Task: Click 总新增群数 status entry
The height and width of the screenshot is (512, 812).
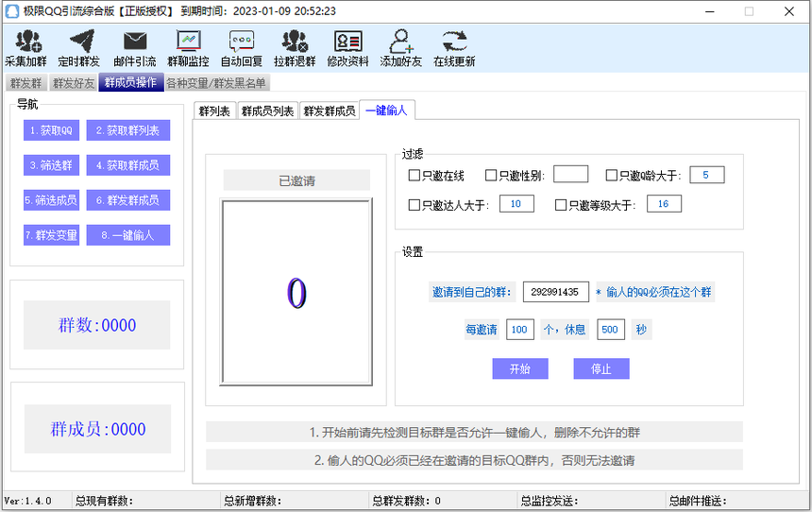Action: 253,501
